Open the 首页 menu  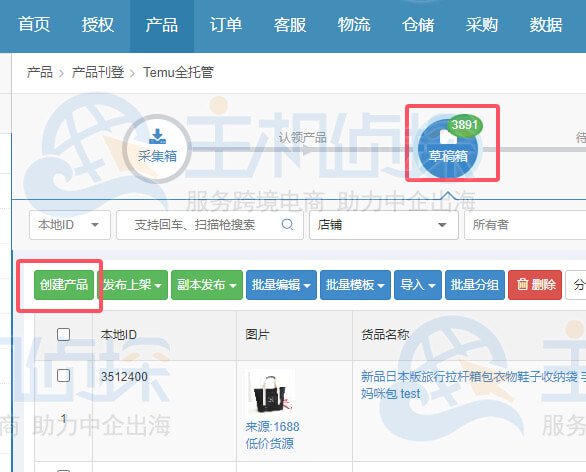click(34, 25)
